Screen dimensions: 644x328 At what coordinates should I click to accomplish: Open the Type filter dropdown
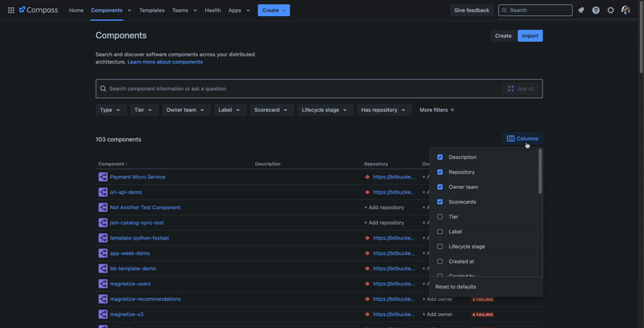(111, 110)
